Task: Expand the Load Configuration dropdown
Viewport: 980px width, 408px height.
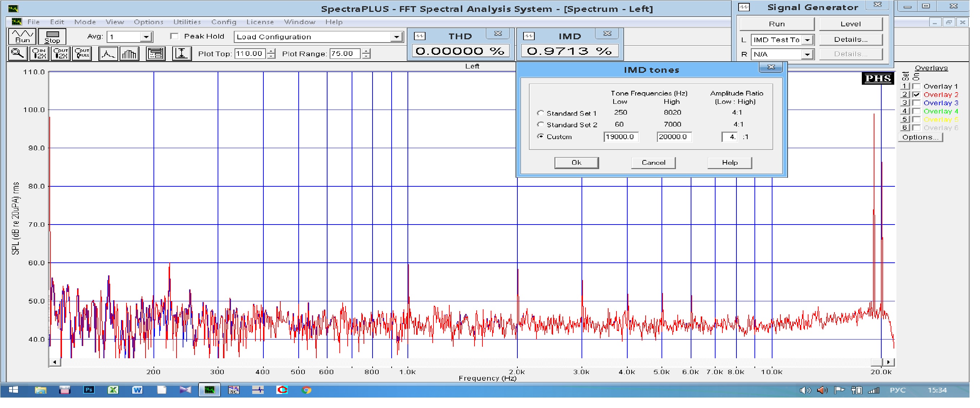Action: point(396,37)
